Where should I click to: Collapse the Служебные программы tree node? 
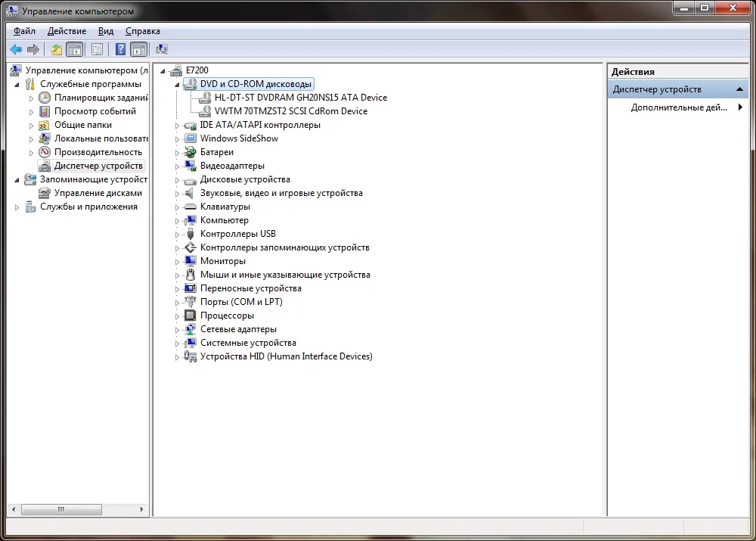[x=17, y=85]
